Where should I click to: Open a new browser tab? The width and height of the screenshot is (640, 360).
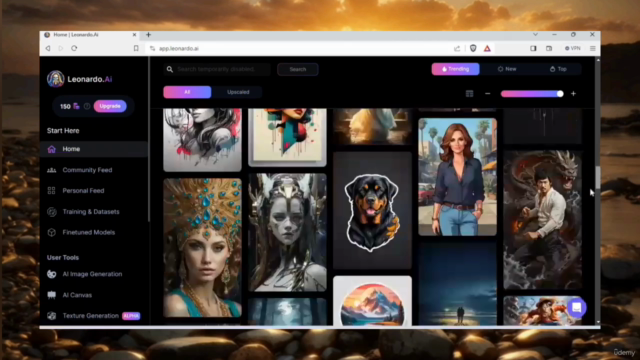click(x=149, y=35)
